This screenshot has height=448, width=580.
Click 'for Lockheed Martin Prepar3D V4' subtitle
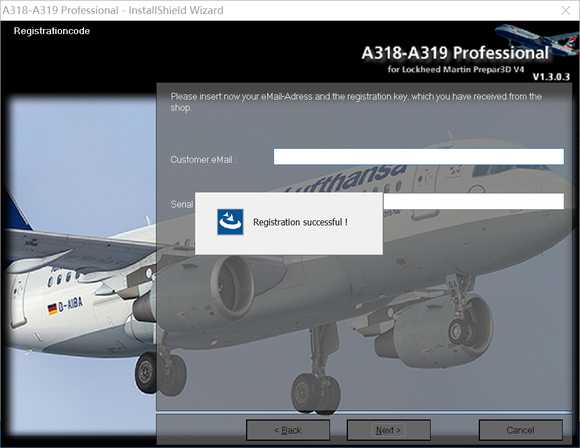click(x=456, y=69)
